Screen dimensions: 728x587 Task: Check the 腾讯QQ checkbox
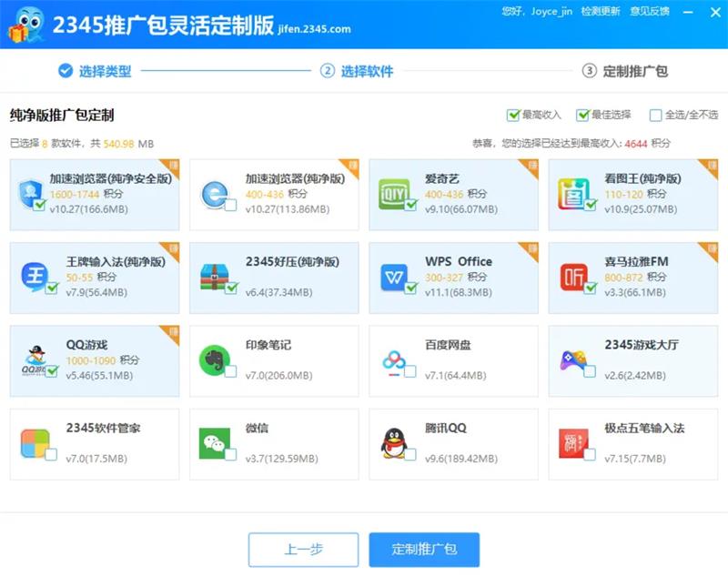tap(410, 454)
